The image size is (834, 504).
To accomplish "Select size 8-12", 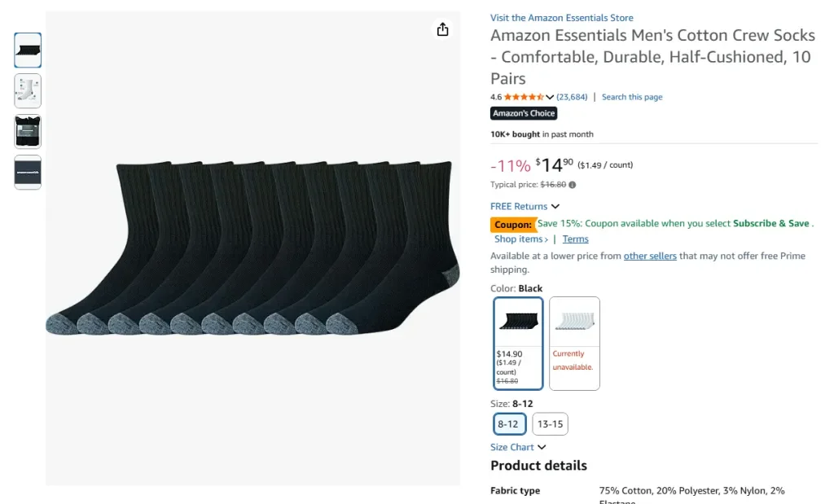I will click(509, 423).
